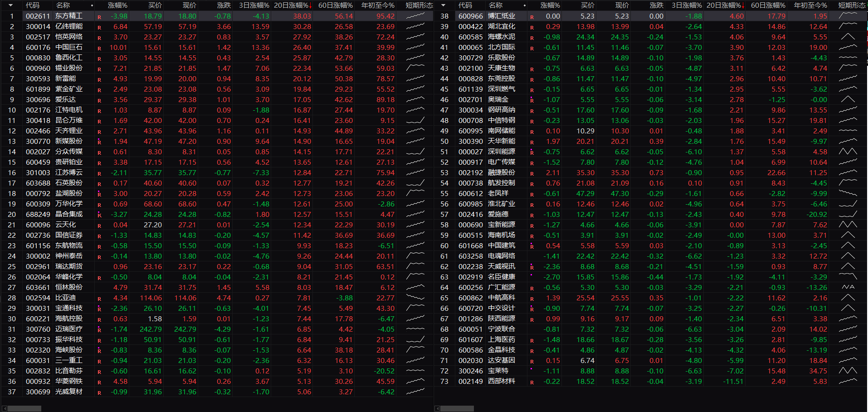Click the small dot in right 名称 header

(x=525, y=5)
